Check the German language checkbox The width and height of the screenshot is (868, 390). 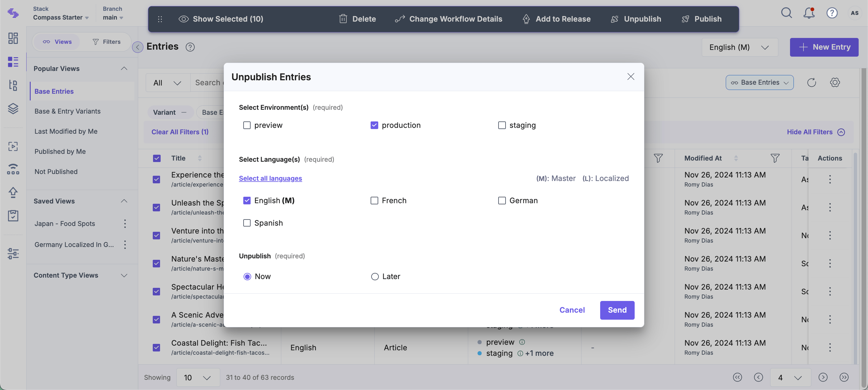502,200
